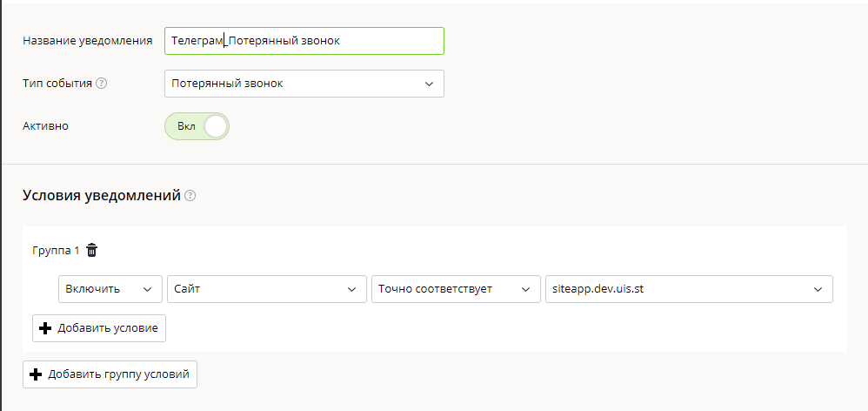Open the Сайт parameter dropdown
The width and height of the screenshot is (868, 411).
[267, 289]
